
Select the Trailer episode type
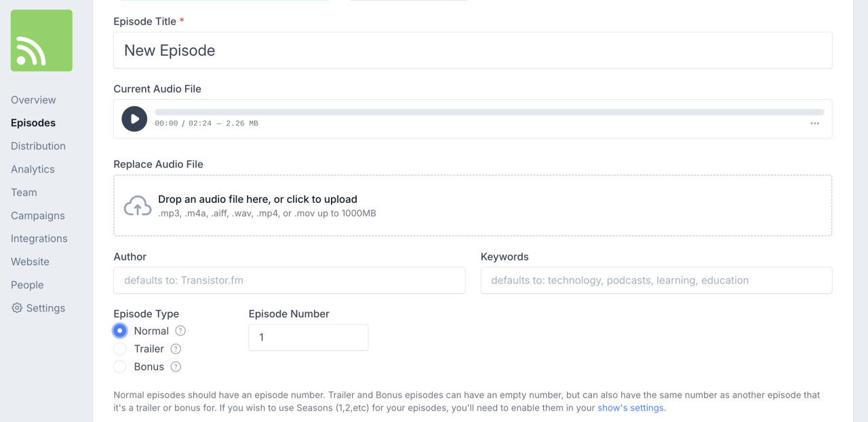(120, 349)
